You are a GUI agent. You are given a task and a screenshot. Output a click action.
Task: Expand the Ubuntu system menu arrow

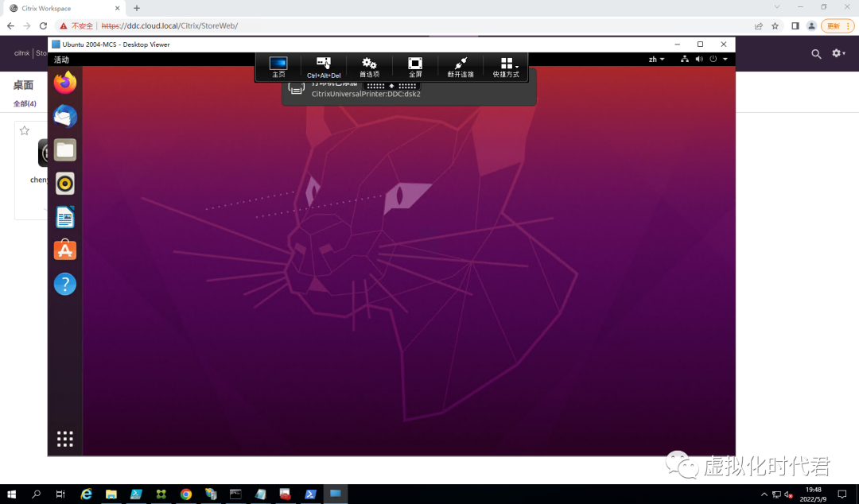(x=725, y=59)
